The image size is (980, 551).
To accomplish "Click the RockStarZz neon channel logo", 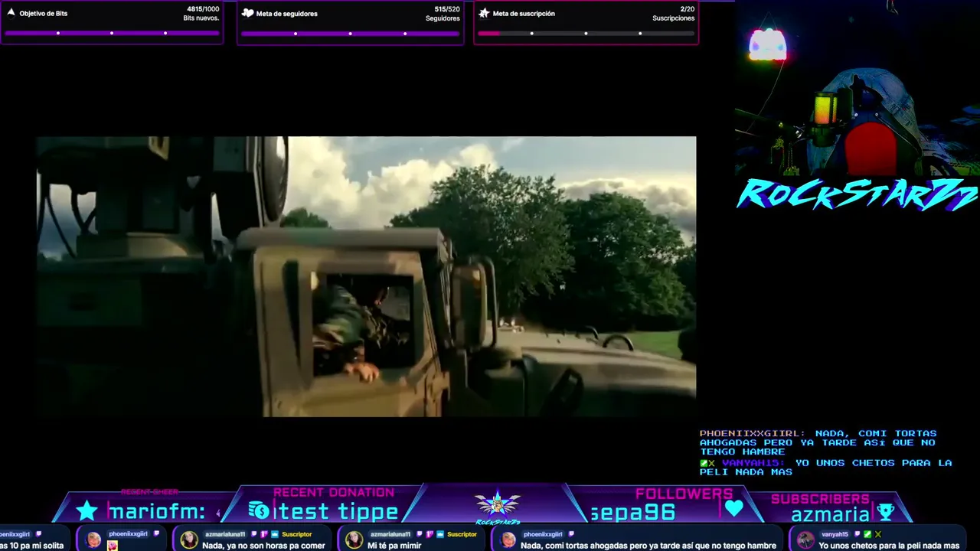I will [x=857, y=194].
